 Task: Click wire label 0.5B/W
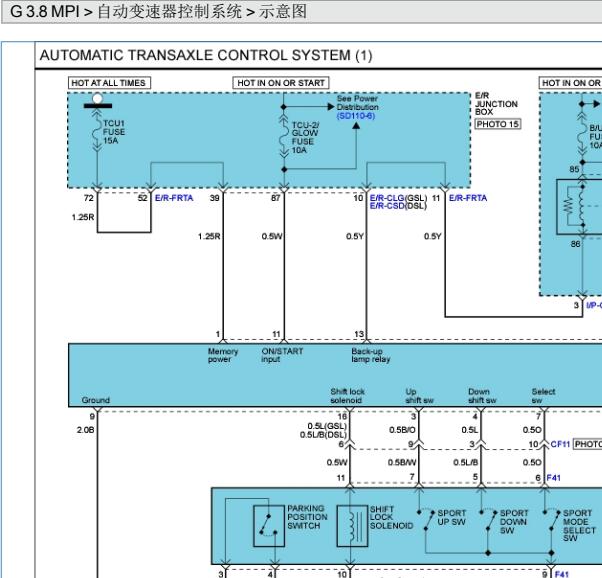[402, 462]
